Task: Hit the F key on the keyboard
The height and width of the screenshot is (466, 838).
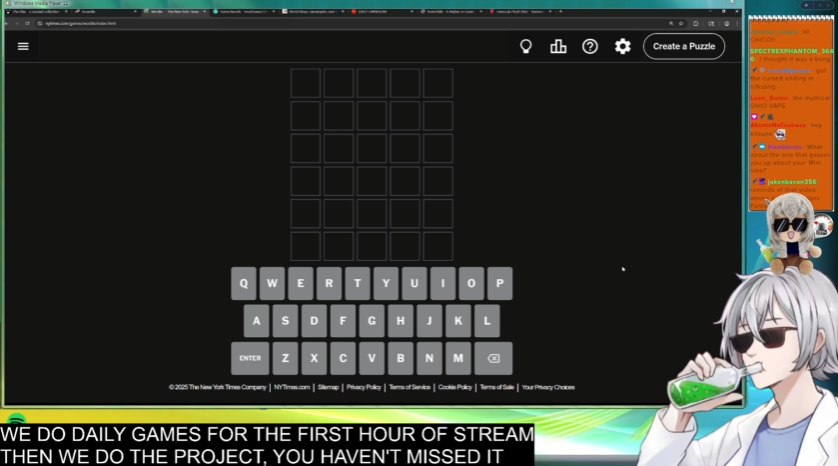Action: pyautogui.click(x=343, y=321)
